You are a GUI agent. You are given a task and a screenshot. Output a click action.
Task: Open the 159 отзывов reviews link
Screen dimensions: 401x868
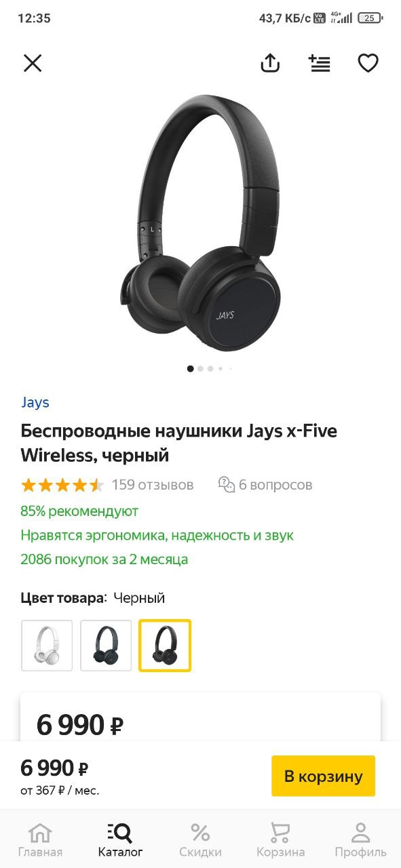tap(153, 485)
